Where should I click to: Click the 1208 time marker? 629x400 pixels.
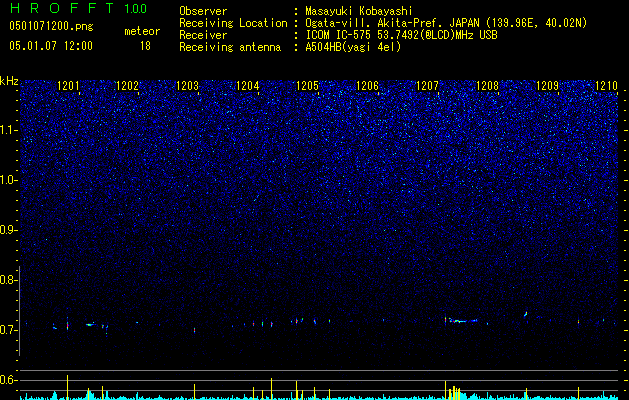click(x=487, y=85)
